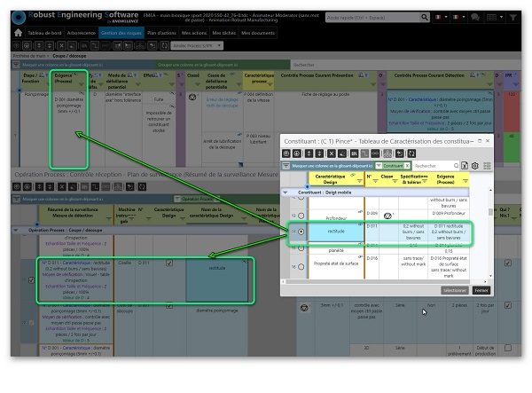
Task: Select the rectitude row radio button
Action: click(x=301, y=232)
